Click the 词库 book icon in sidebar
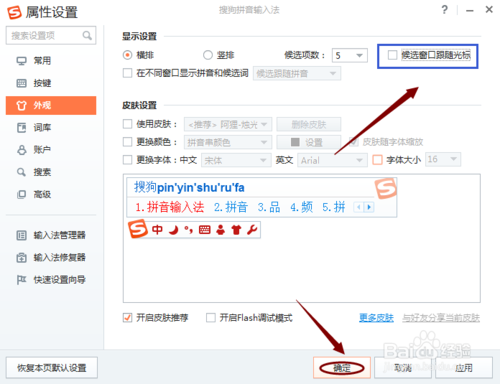Screen dimensions: 500x384 [x=21, y=128]
